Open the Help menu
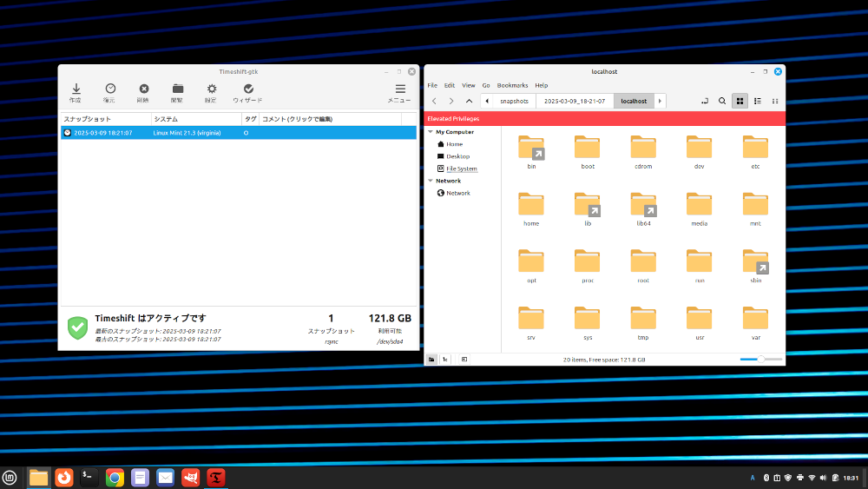 542,85
